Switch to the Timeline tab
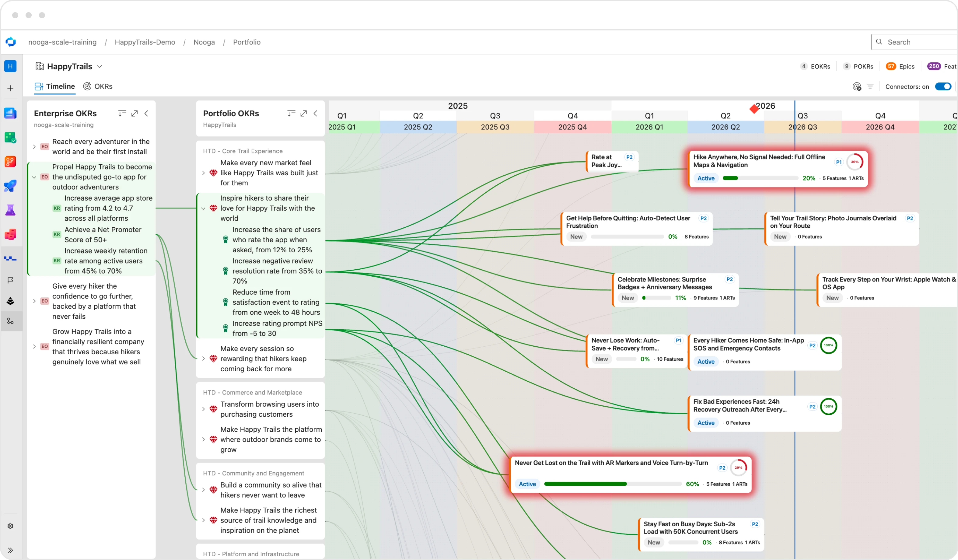 pyautogui.click(x=55, y=87)
